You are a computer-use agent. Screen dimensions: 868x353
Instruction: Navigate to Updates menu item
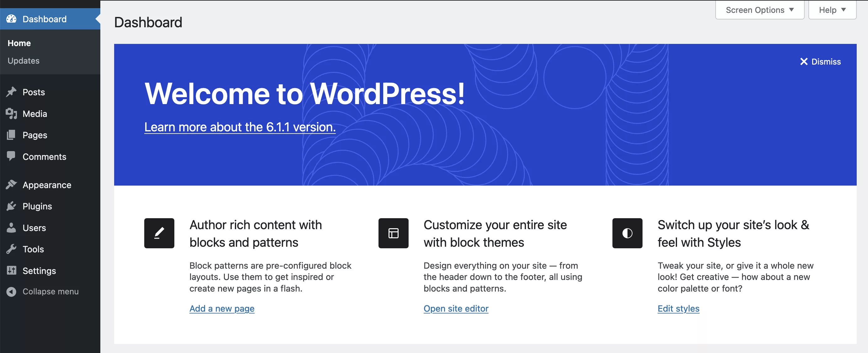tap(24, 60)
